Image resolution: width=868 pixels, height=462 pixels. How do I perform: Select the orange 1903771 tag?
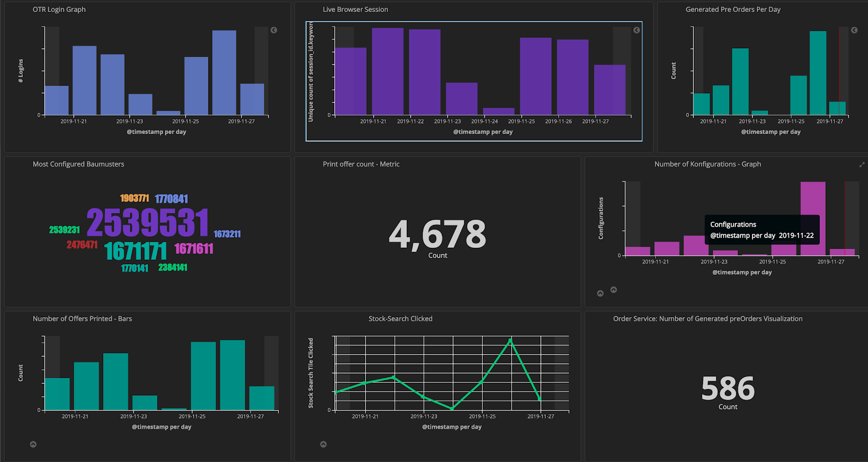[135, 198]
